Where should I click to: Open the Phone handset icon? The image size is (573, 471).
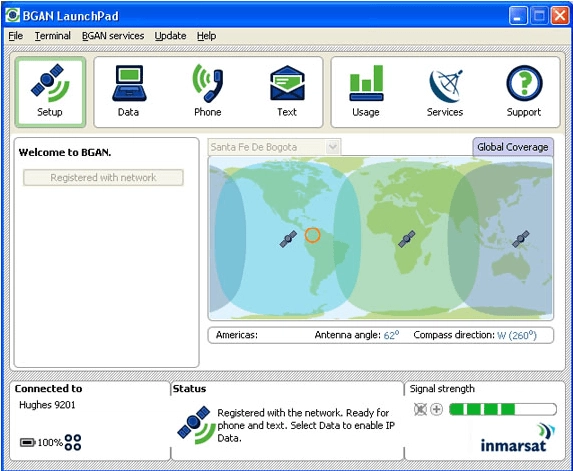click(208, 83)
